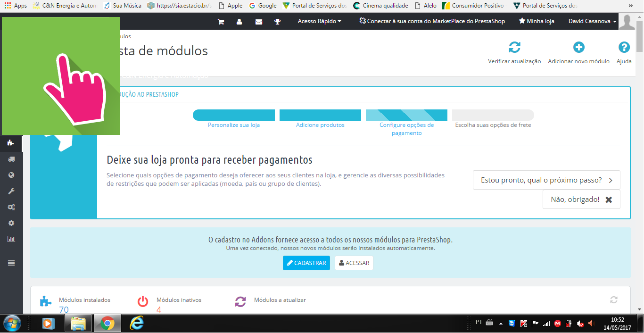Connect to the PrestaShop MarketPlace account
The image size is (644, 333).
(x=432, y=21)
